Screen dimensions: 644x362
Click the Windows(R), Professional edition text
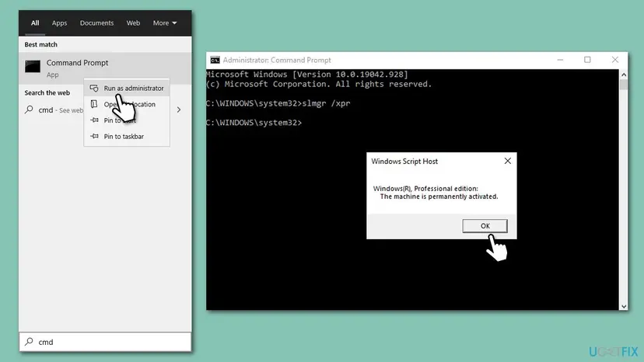425,189
